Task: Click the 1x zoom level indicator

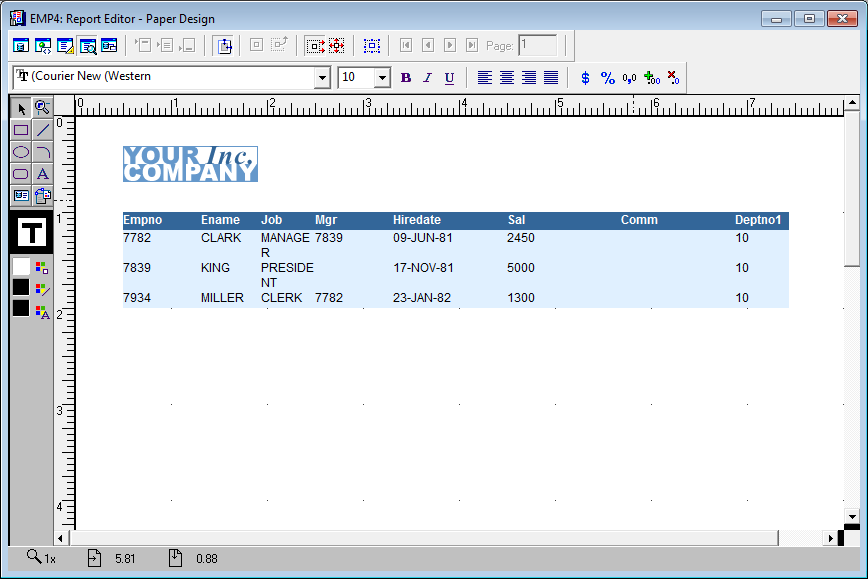Action: point(42,558)
